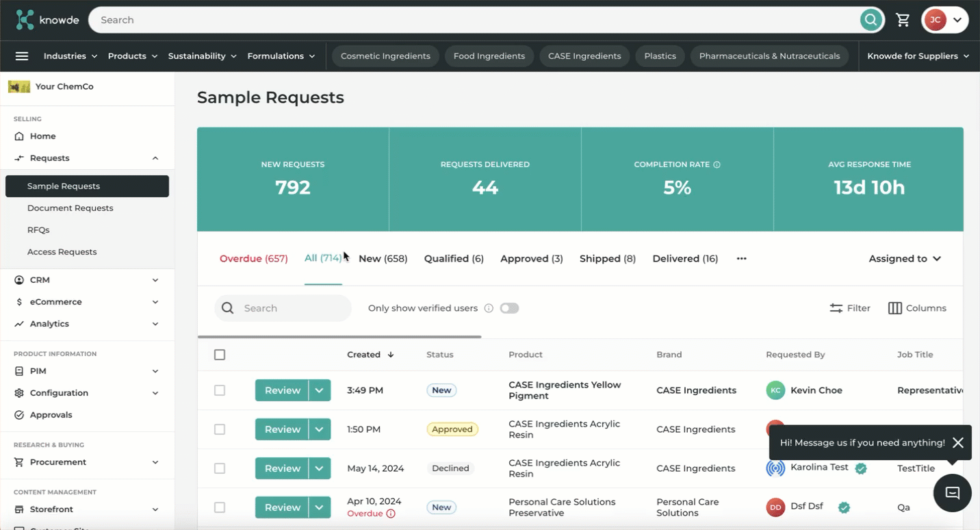Click the Storefront sidebar icon

(19, 509)
